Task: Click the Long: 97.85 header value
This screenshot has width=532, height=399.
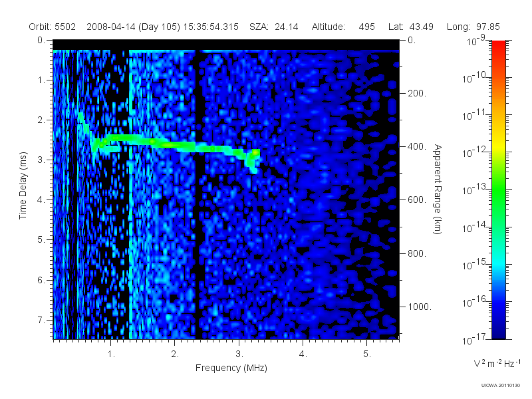Action: (x=473, y=27)
